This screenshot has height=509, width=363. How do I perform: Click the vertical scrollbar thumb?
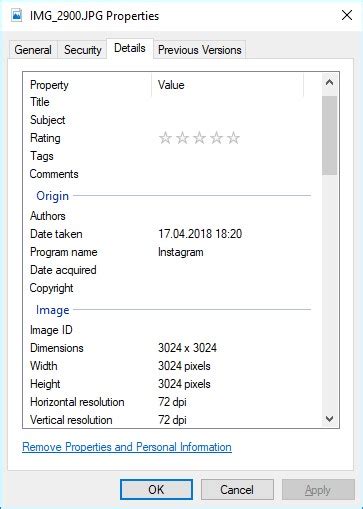pos(329,135)
